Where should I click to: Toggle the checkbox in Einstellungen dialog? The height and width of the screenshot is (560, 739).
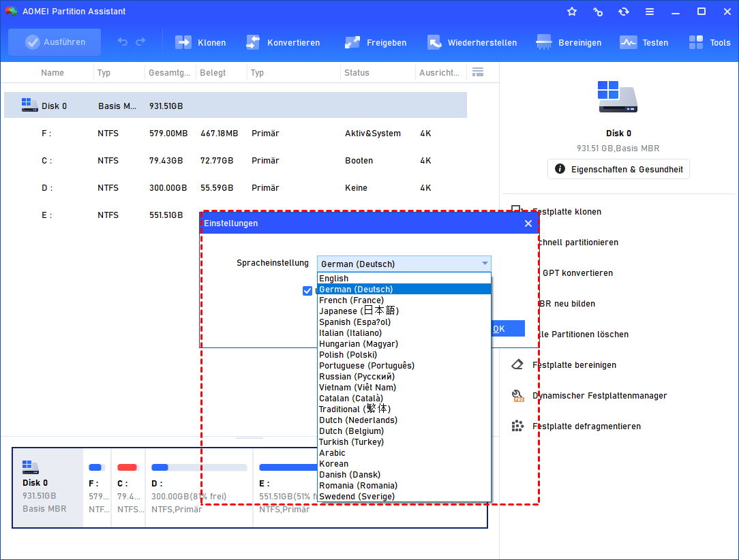pos(307,291)
